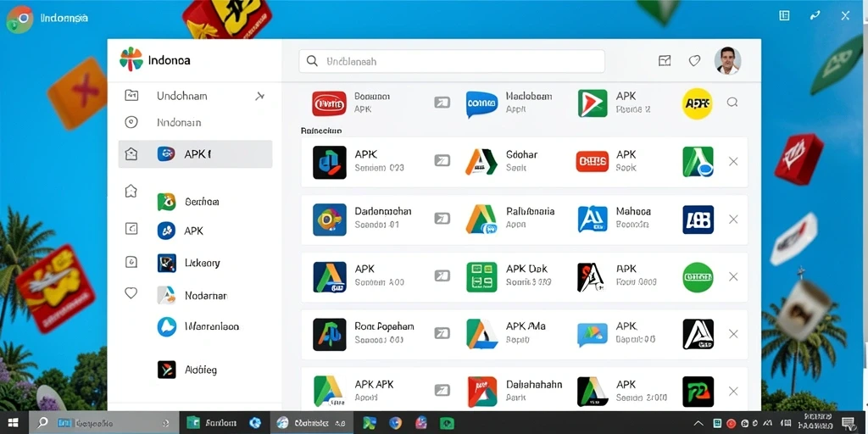The width and height of the screenshot is (868, 434).
Task: Dismiss the Darlonmohan row with its X
Action: (733, 220)
